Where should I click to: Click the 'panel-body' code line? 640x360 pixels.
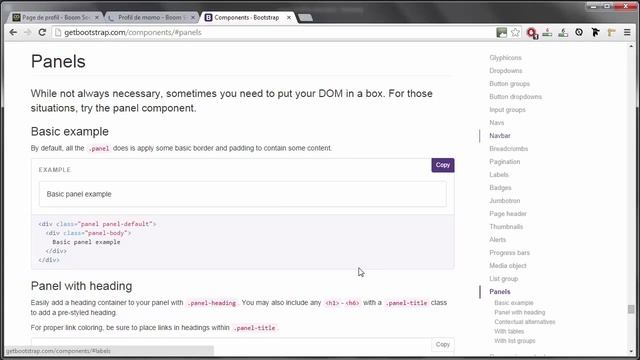(89, 233)
